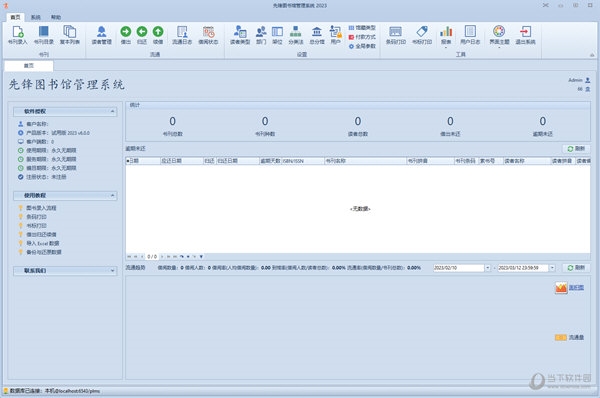Open 条码打印 barcode printing tool
This screenshot has width=600, height=398.
click(395, 35)
